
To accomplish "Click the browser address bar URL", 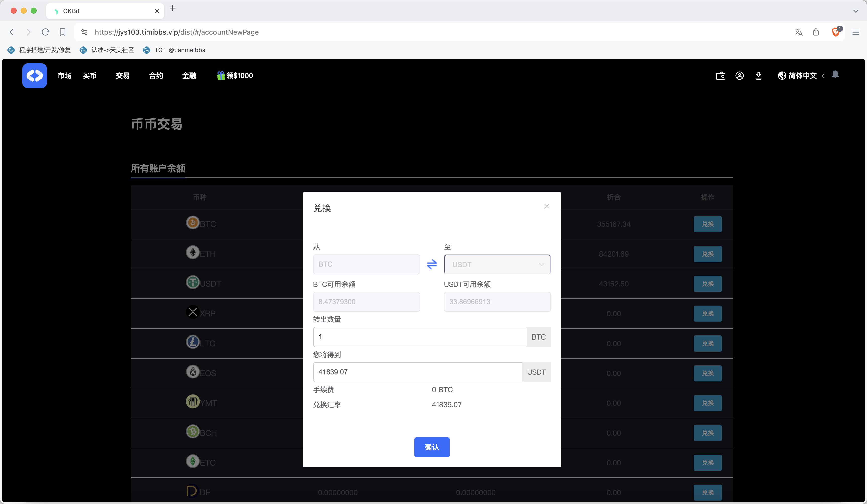I will [177, 32].
